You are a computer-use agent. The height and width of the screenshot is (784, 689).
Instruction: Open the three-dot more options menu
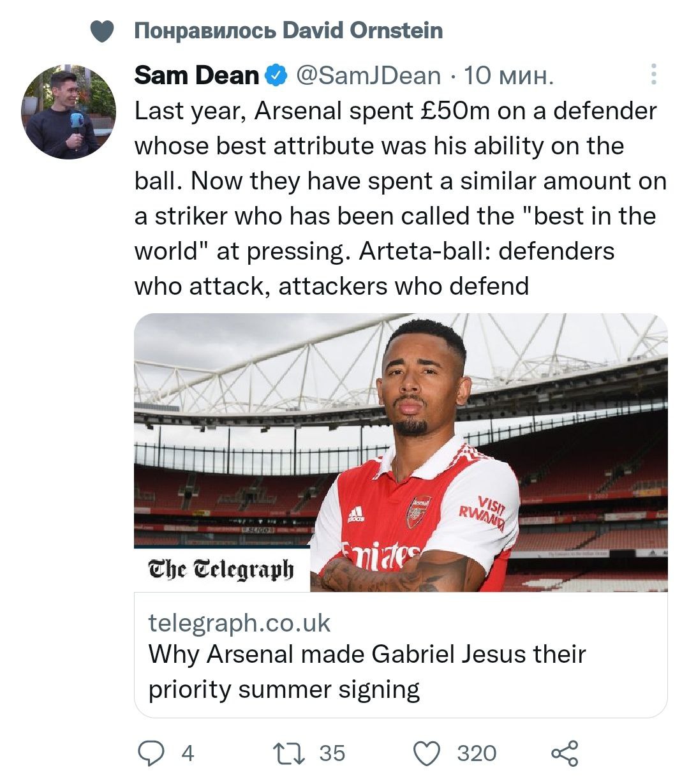coord(653,75)
